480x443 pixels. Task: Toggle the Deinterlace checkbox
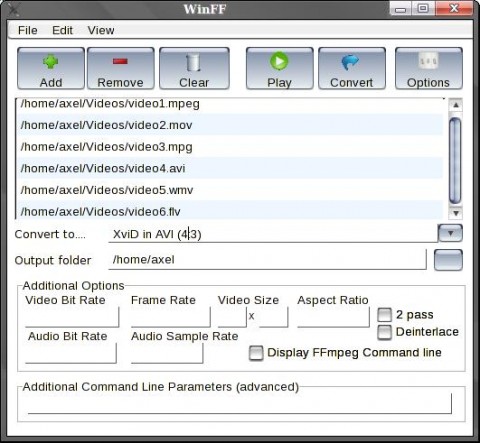pos(384,332)
